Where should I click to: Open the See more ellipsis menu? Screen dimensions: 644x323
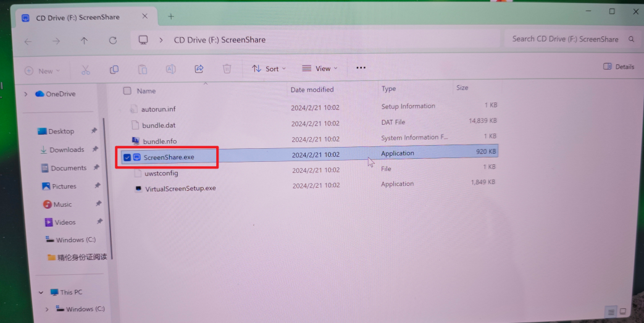point(361,68)
